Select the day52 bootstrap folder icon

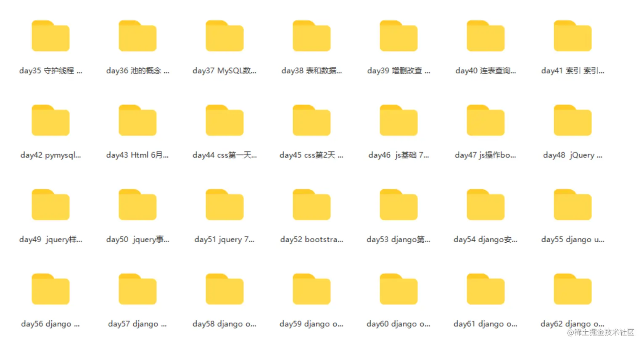point(311,205)
